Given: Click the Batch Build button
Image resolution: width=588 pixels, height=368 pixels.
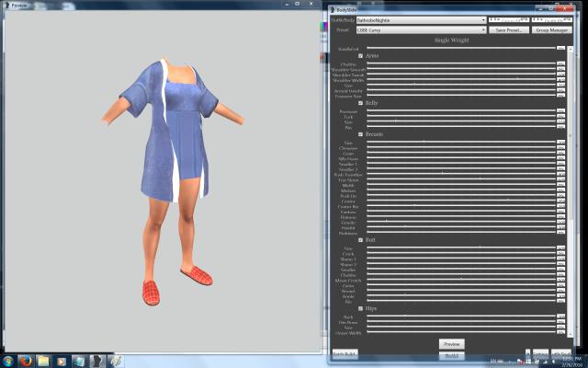Looking at the screenshot, I should click(x=345, y=354).
